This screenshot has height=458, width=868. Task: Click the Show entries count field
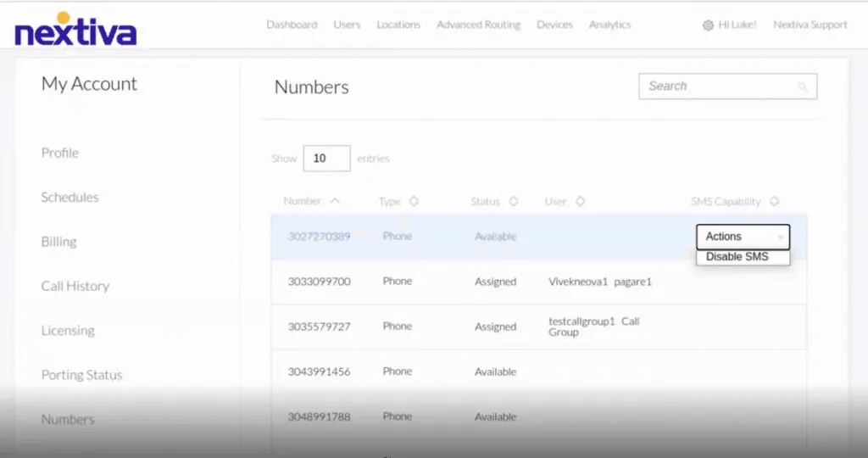tap(326, 159)
